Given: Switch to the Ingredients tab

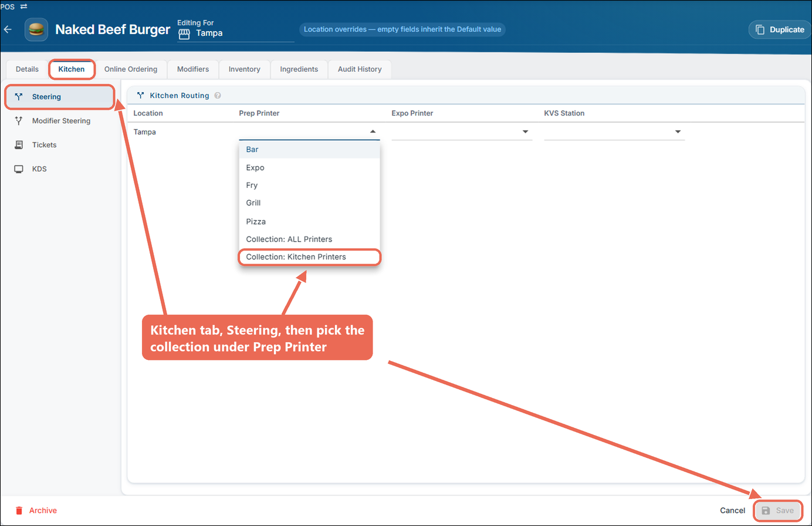Looking at the screenshot, I should tap(299, 69).
